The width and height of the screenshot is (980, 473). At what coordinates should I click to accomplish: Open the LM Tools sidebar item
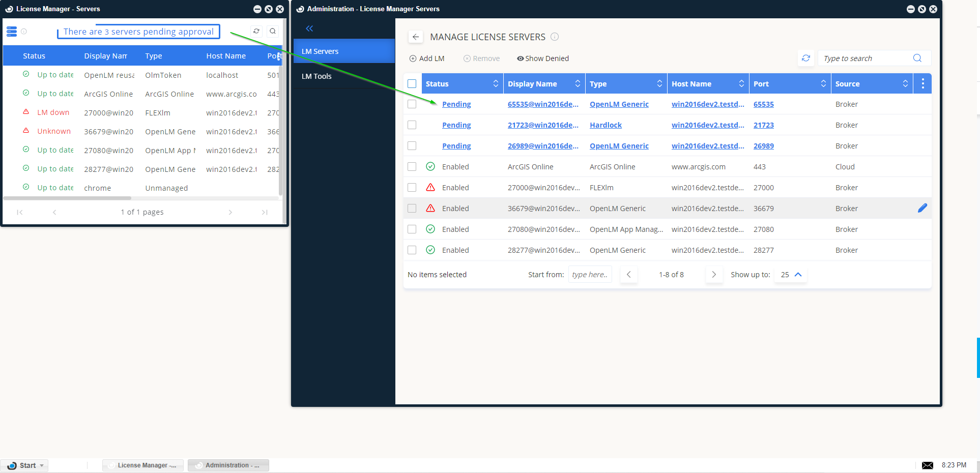tap(316, 76)
